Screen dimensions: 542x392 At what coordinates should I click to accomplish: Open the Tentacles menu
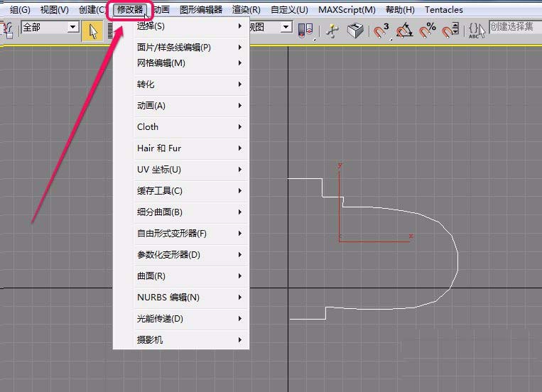(444, 10)
